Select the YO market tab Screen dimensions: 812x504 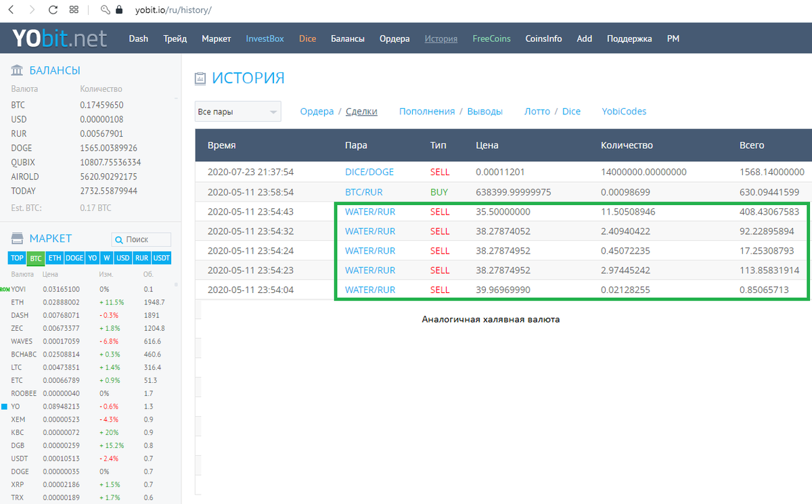(92, 258)
